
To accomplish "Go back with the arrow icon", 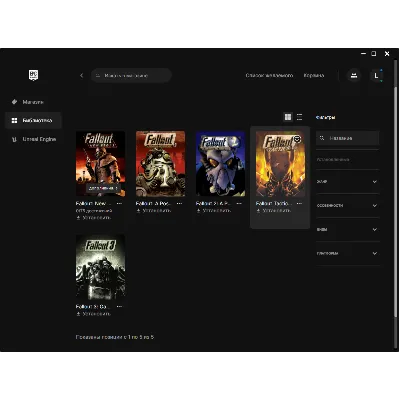I will tap(82, 75).
